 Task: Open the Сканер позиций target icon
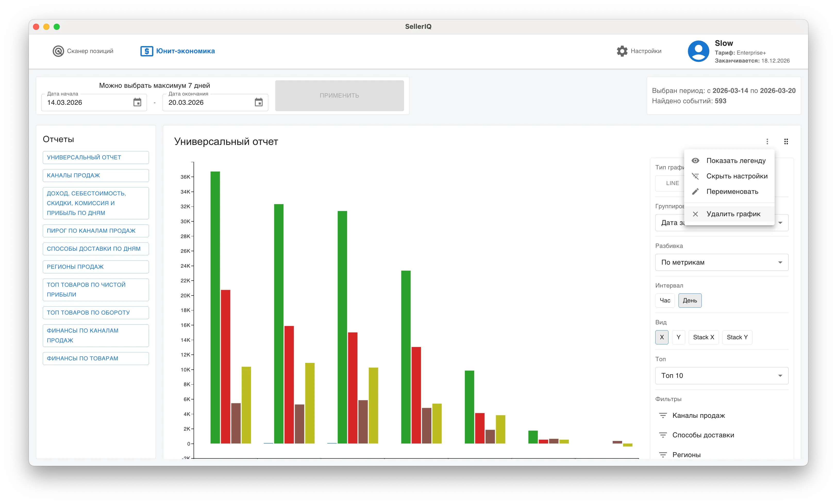(58, 51)
